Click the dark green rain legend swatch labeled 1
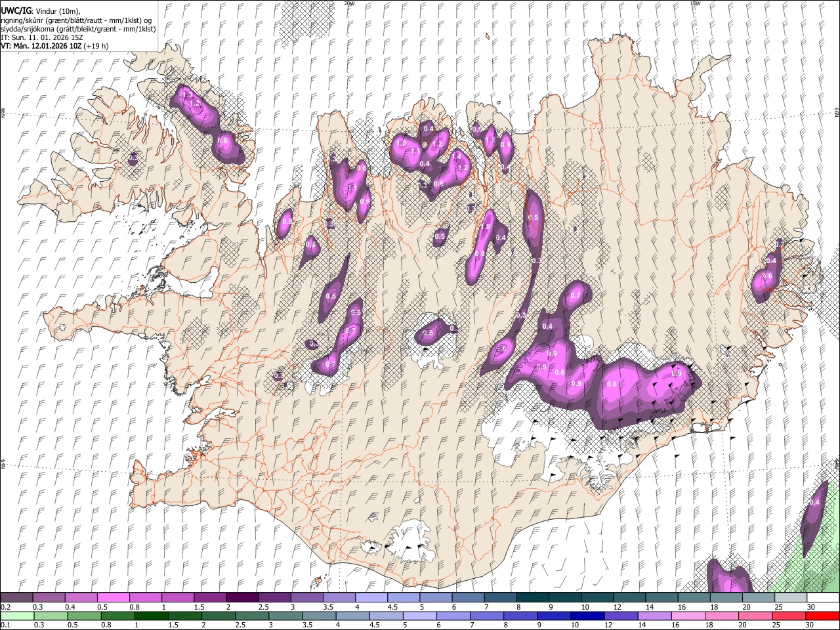The image size is (840, 630). [152, 616]
